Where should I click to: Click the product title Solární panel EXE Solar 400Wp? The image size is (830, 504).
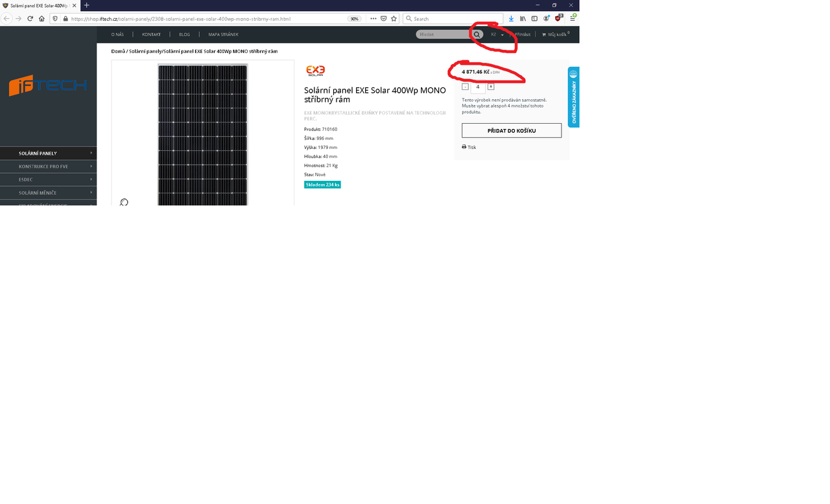pyautogui.click(x=375, y=95)
